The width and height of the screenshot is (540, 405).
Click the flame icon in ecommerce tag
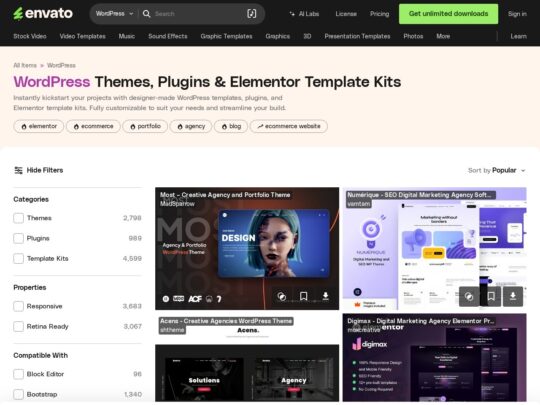[x=76, y=126]
